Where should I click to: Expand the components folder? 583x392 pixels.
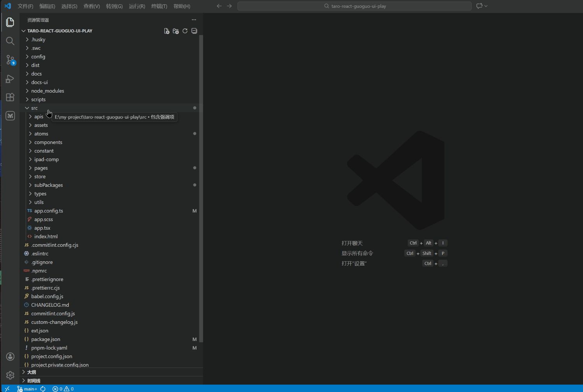click(x=48, y=142)
